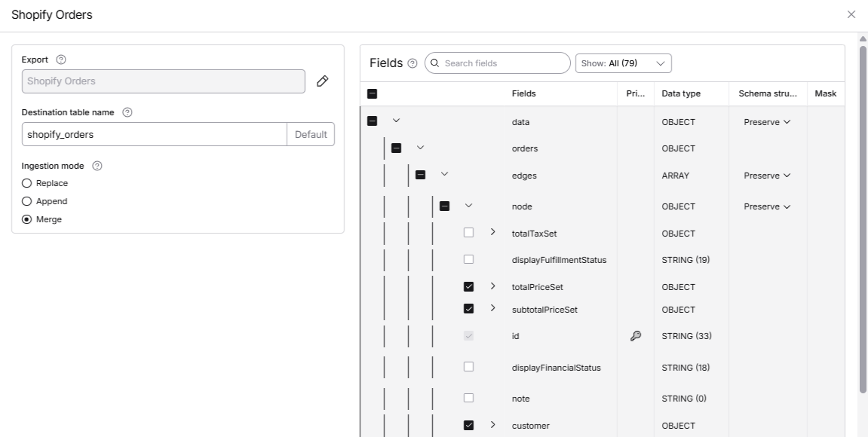The width and height of the screenshot is (868, 437).
Task: Collapse the node tree row
Action: (x=468, y=206)
